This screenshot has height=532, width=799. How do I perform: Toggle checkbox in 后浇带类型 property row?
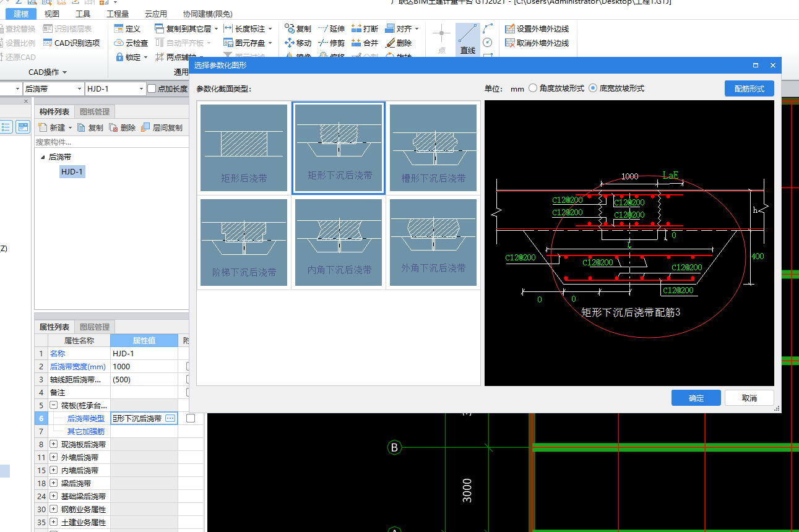click(x=191, y=418)
